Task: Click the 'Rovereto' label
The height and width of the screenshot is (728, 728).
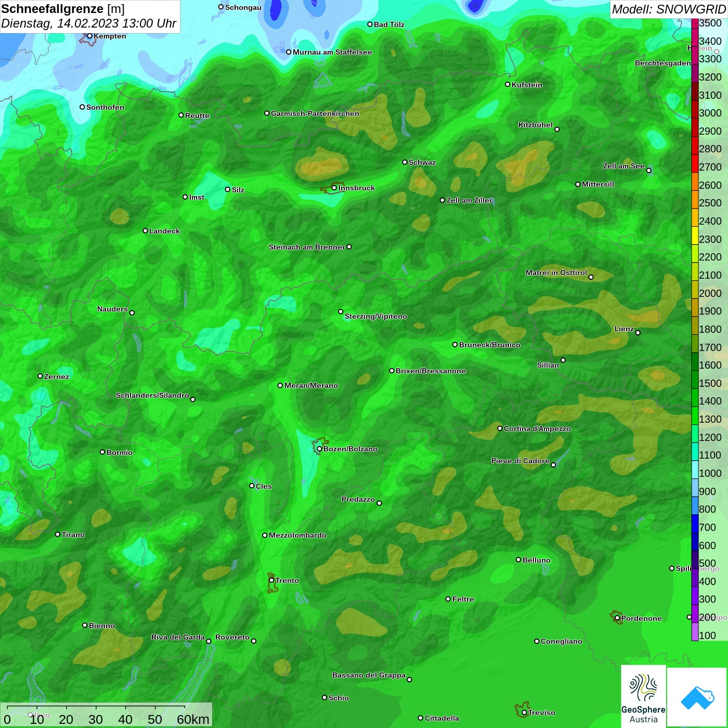Action: pos(232,637)
